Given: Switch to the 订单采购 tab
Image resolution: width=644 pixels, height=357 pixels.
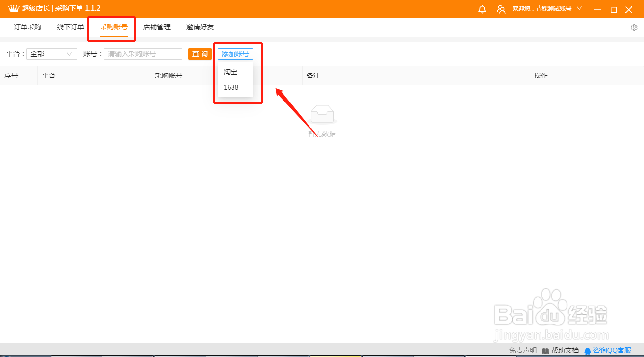Looking at the screenshot, I should tap(27, 27).
